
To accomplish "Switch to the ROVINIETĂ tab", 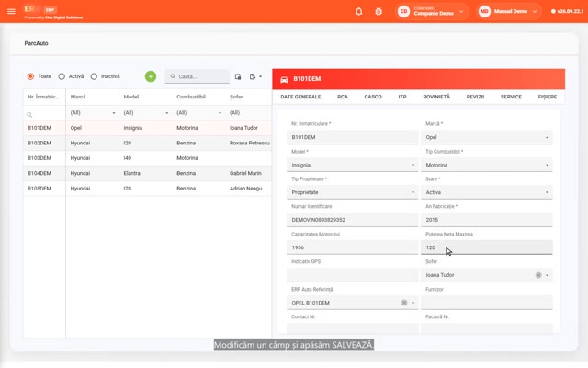I will click(436, 97).
